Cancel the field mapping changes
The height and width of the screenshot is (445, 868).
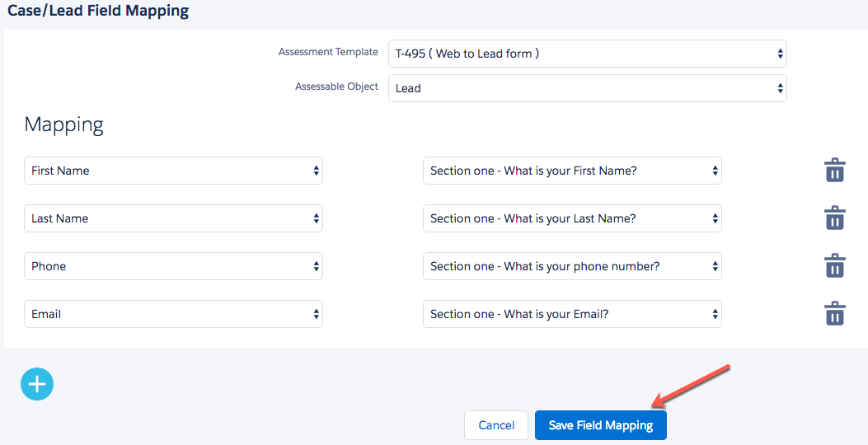(496, 425)
